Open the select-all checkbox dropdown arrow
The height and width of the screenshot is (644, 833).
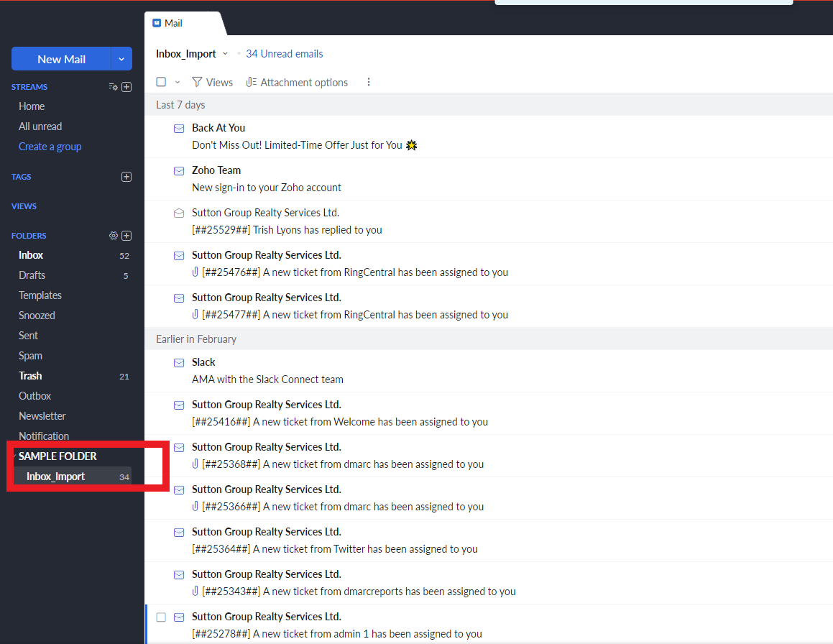point(178,83)
